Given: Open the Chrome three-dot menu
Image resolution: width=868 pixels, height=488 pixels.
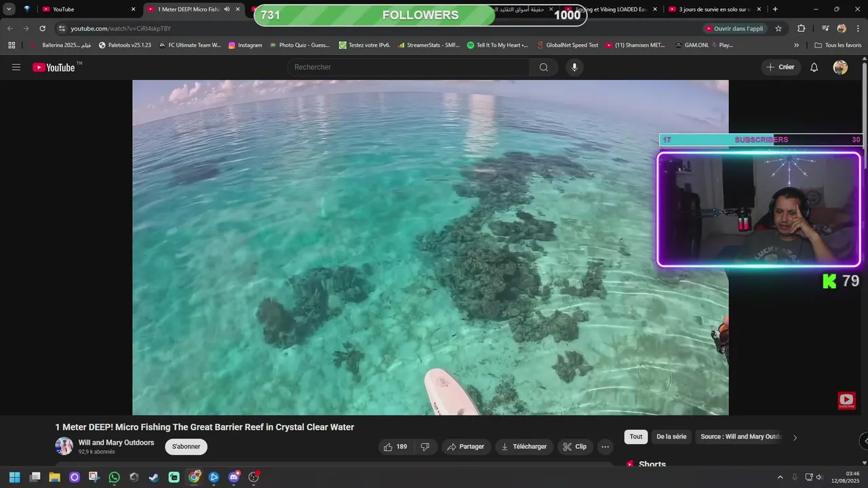Looking at the screenshot, I should click(x=858, y=28).
